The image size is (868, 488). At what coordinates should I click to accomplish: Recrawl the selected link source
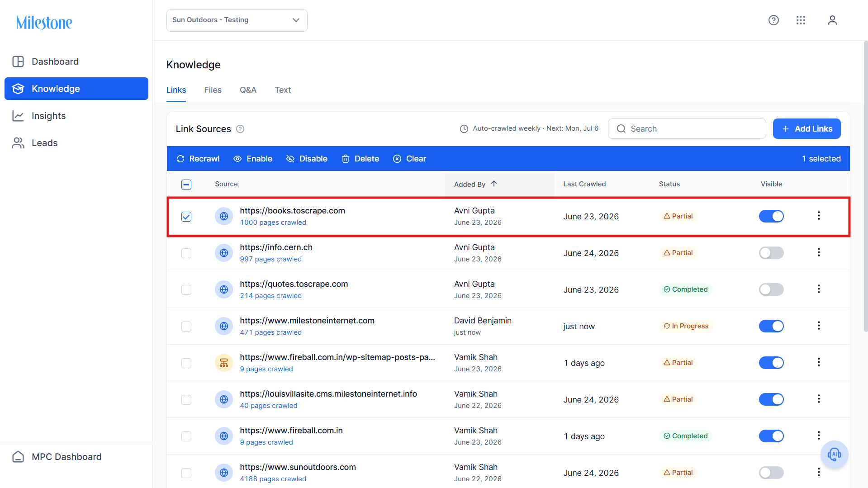tap(198, 159)
